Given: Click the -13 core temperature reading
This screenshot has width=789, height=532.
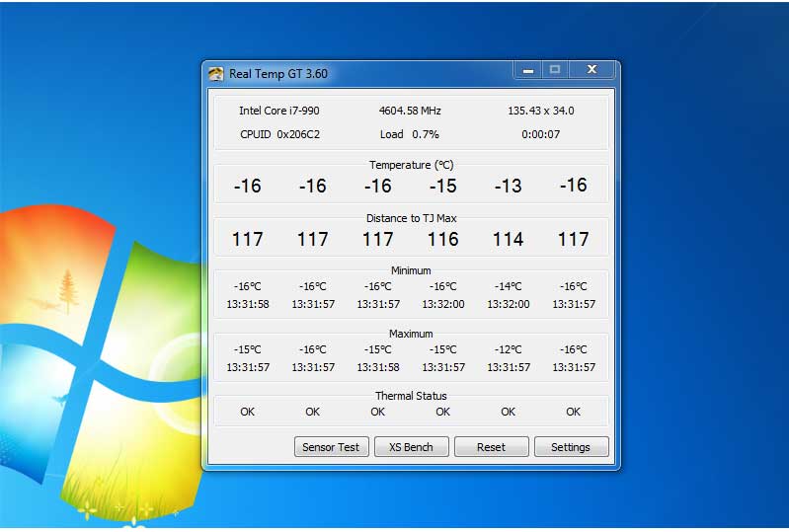Looking at the screenshot, I should (508, 186).
